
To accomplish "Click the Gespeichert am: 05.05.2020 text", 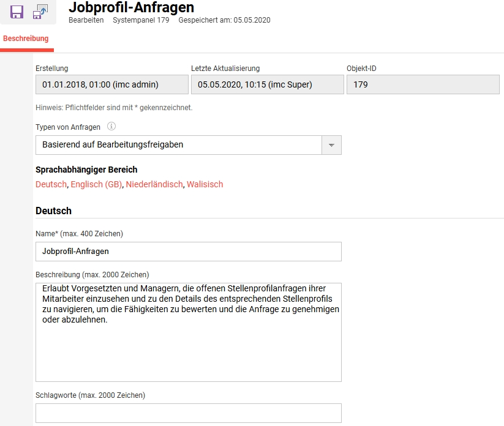I will [x=224, y=20].
